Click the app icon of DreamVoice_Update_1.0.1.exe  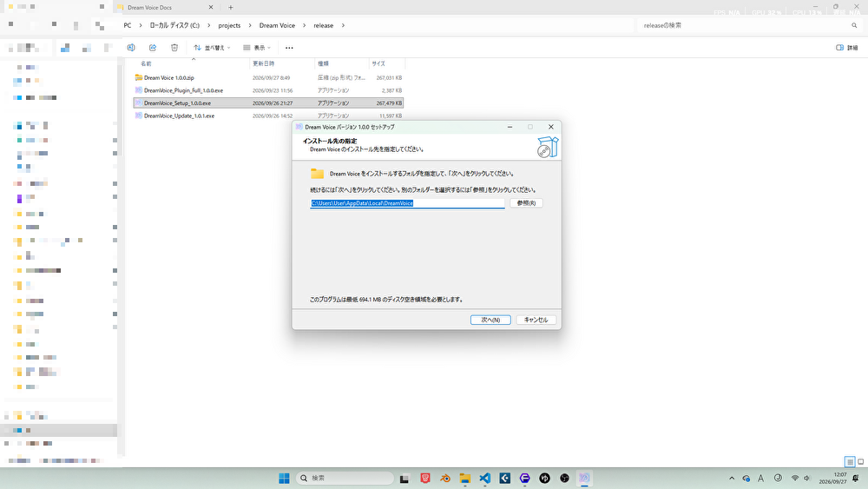(139, 116)
